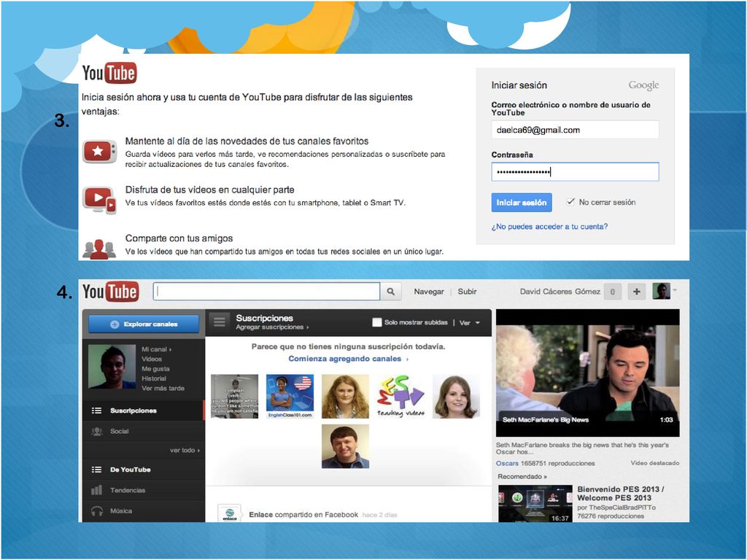
Task: Open the man in blue shirt channel thumbnail
Action: pyautogui.click(x=345, y=447)
